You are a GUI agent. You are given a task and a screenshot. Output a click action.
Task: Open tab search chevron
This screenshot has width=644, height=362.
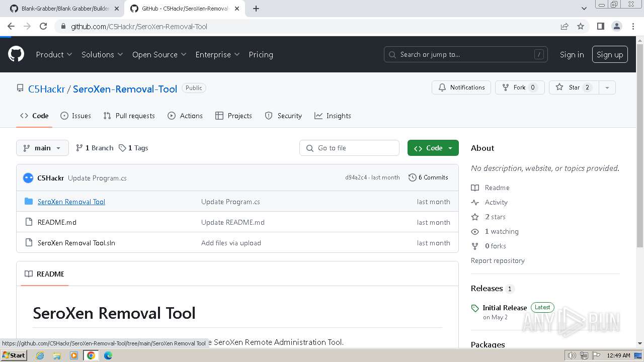[584, 9]
